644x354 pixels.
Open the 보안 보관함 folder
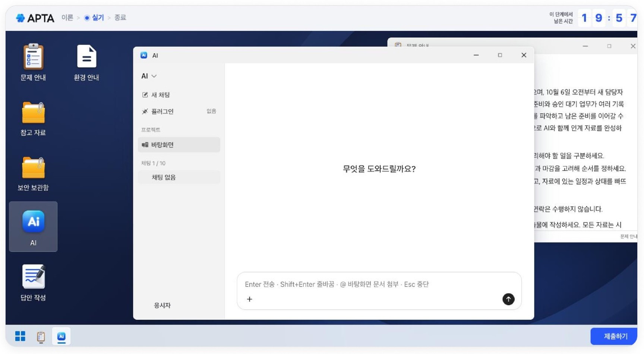(x=33, y=174)
